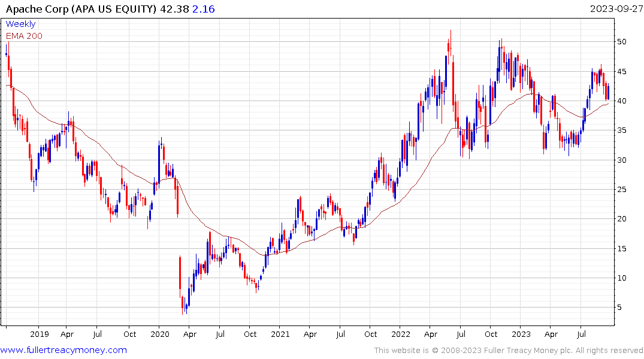Click the Apr label after 2023

click(551, 334)
